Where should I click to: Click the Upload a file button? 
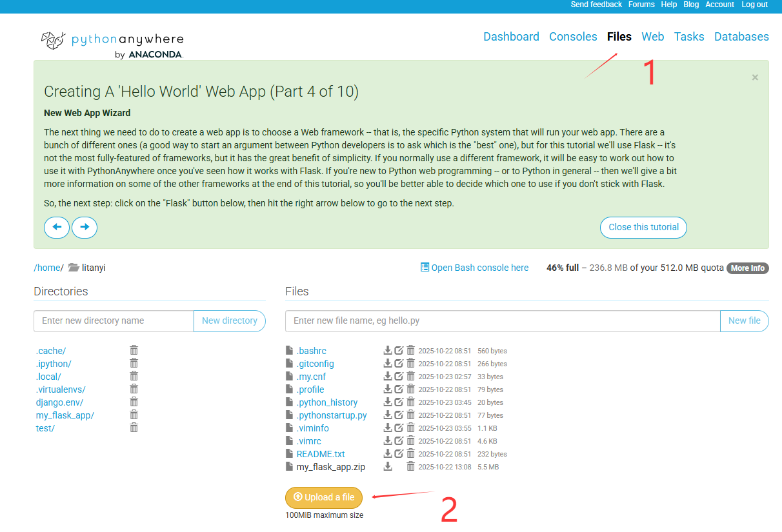pyautogui.click(x=324, y=497)
